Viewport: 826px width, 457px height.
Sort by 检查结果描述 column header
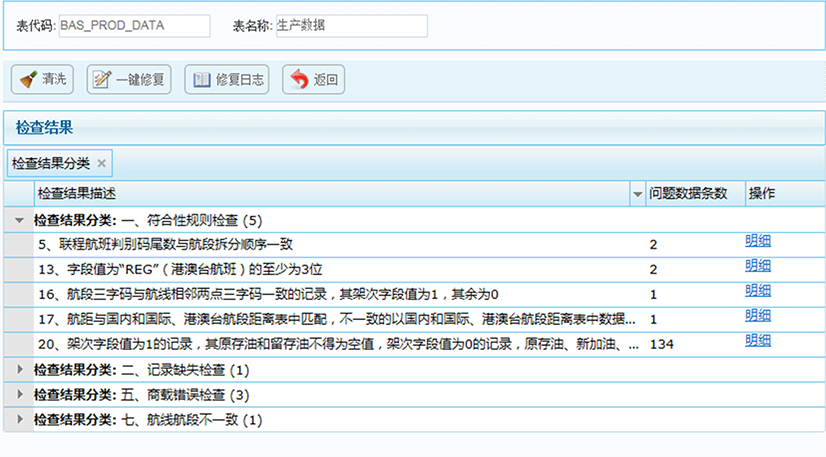pyautogui.click(x=332, y=194)
